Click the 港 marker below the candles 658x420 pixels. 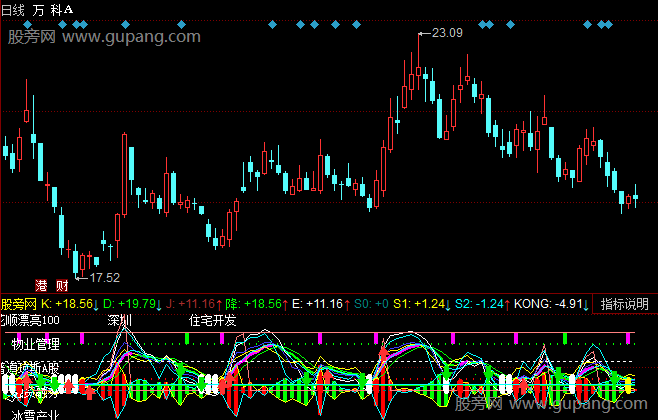coord(42,285)
